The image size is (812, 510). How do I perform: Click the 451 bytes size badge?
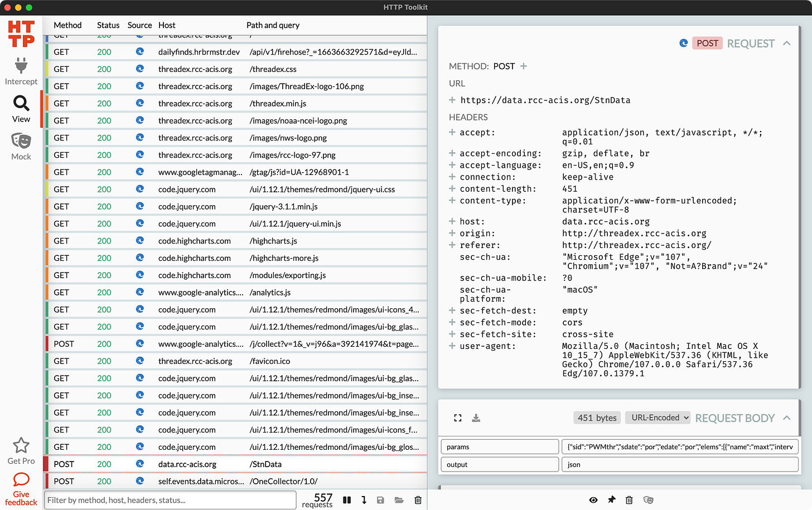click(597, 417)
